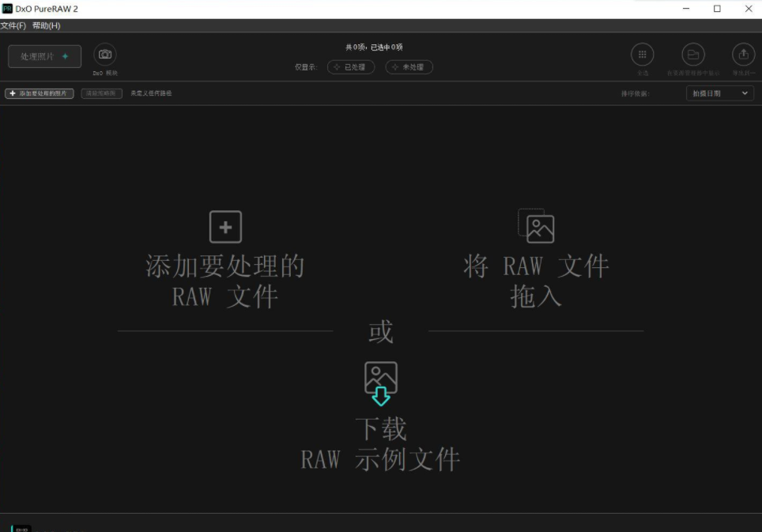Click the 将 RAW 文件拖入 text

(x=536, y=281)
